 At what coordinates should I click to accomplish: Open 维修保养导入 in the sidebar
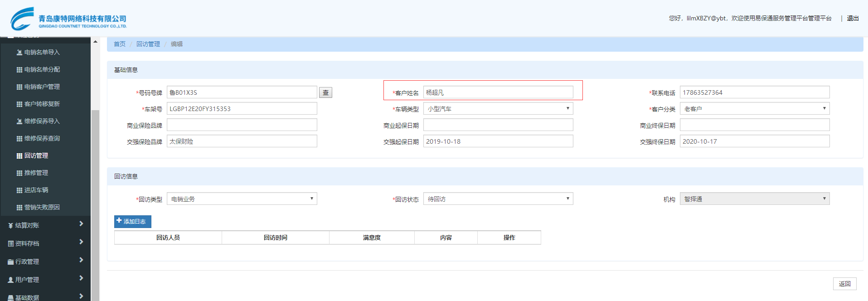(x=42, y=121)
